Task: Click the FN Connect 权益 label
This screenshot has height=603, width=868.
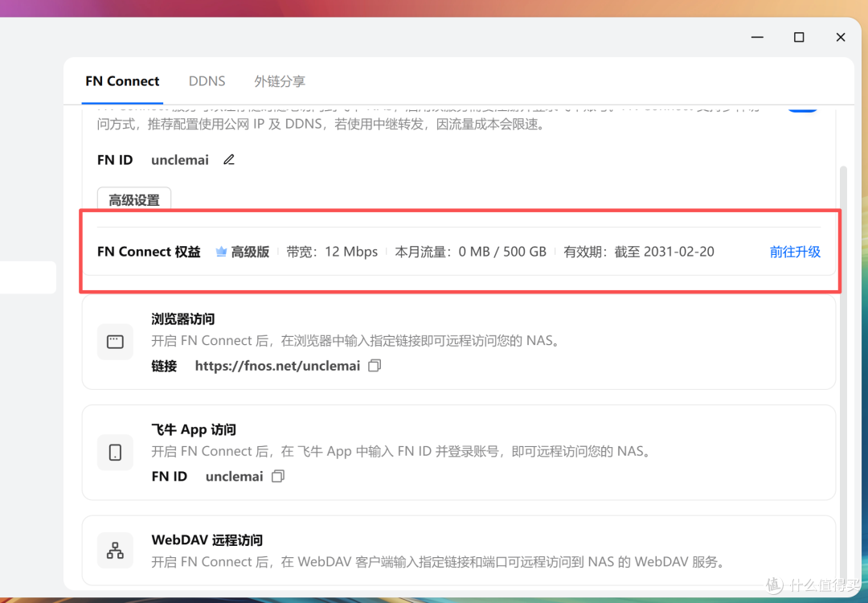Action: tap(149, 252)
